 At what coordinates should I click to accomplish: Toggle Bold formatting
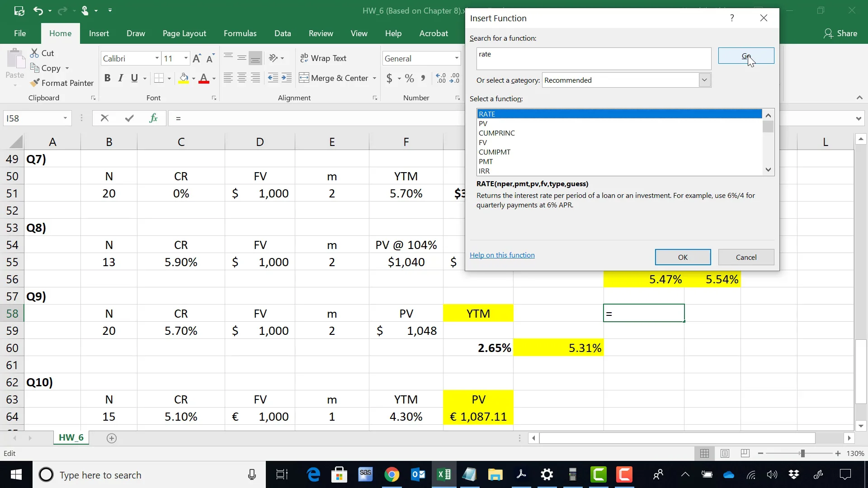[x=107, y=78]
